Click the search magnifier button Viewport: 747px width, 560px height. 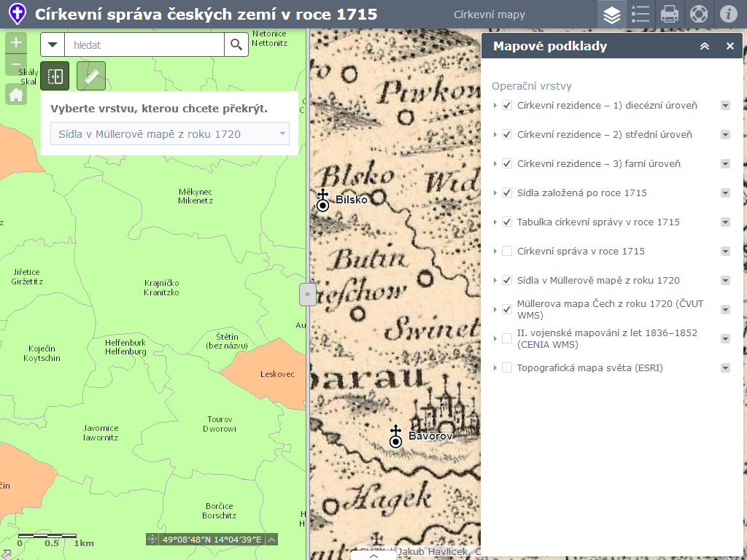[x=236, y=44]
